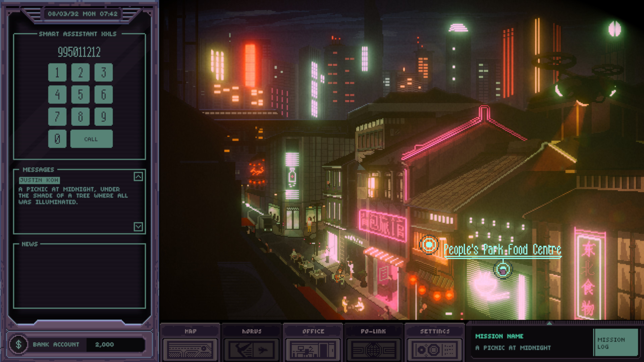Select the Justin Koh message

(39, 180)
